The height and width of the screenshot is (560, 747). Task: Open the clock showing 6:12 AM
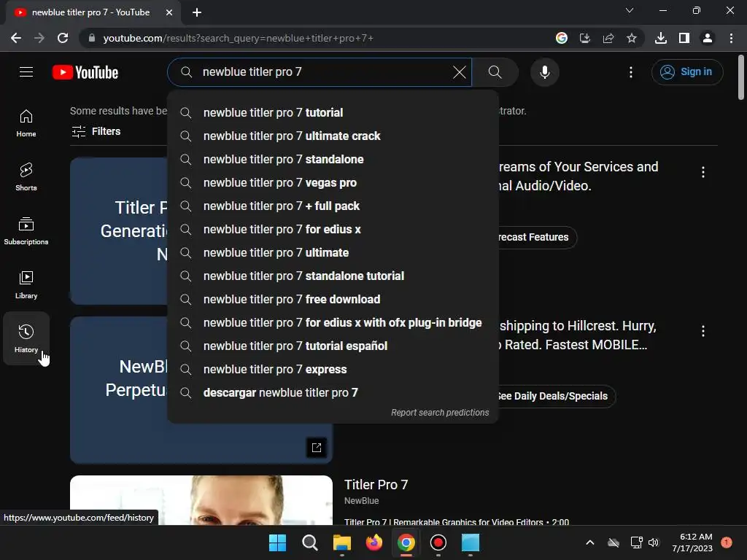692,542
